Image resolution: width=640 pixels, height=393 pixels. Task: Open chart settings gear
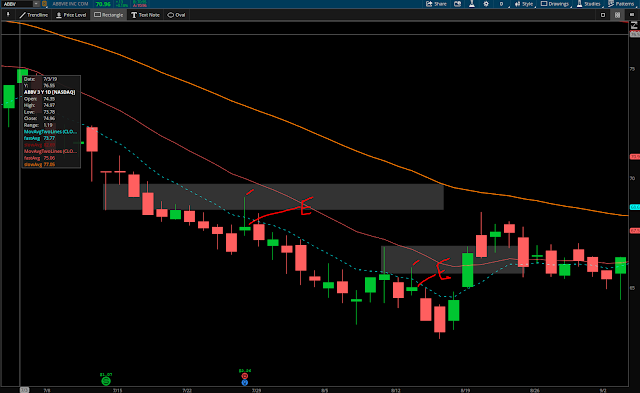486,4
